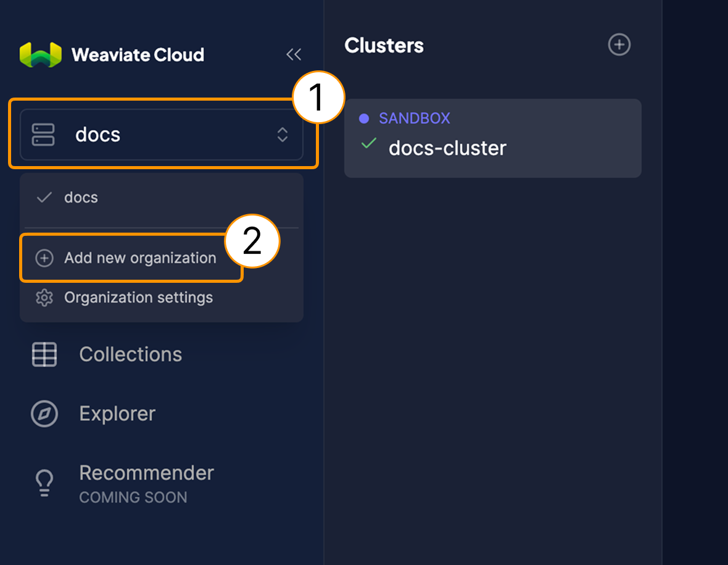Viewport: 728px width, 565px height.
Task: Open Organization settings
Action: pos(138,298)
